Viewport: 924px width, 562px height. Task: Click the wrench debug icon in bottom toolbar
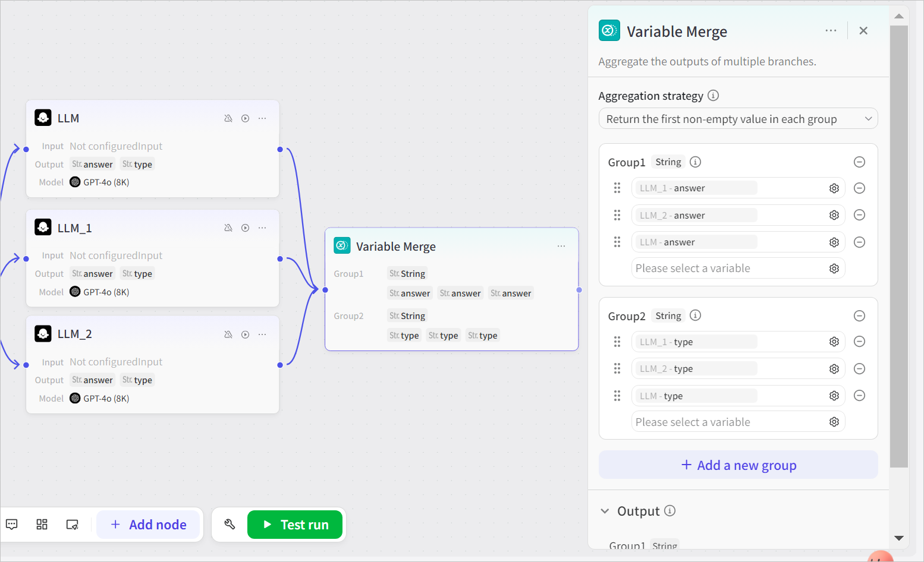[230, 525]
